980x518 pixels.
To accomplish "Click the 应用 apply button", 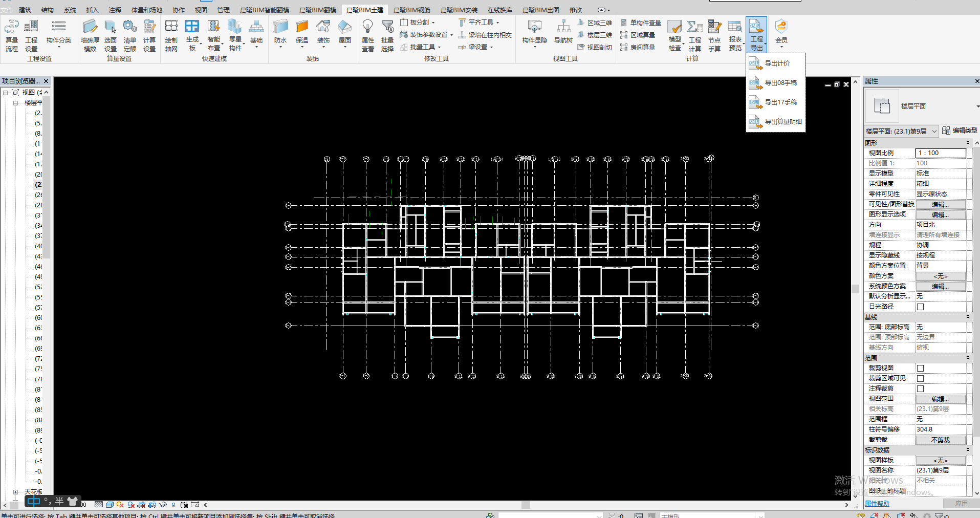I will coord(961,504).
